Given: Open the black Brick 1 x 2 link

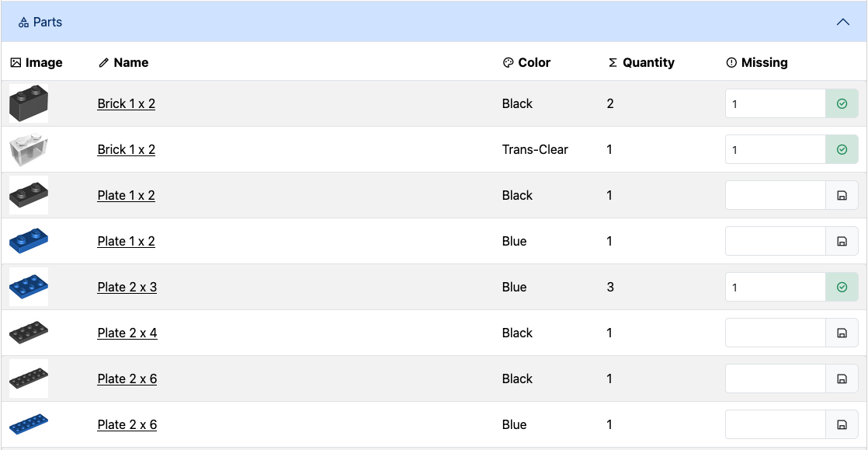Looking at the screenshot, I should [x=126, y=103].
